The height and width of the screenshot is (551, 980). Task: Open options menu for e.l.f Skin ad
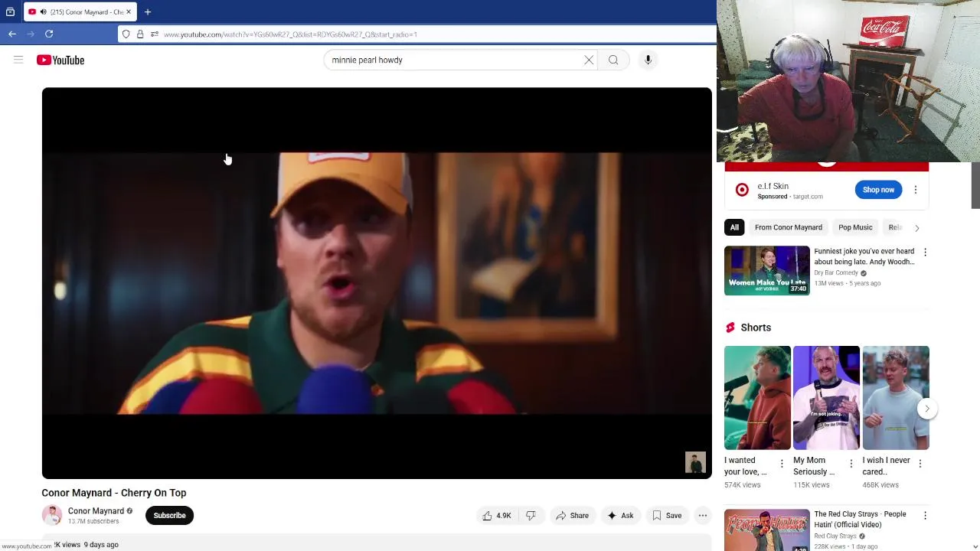pos(915,190)
